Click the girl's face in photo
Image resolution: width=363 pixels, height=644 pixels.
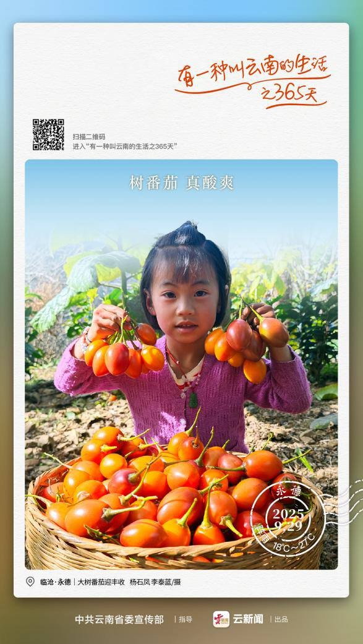point(184,304)
